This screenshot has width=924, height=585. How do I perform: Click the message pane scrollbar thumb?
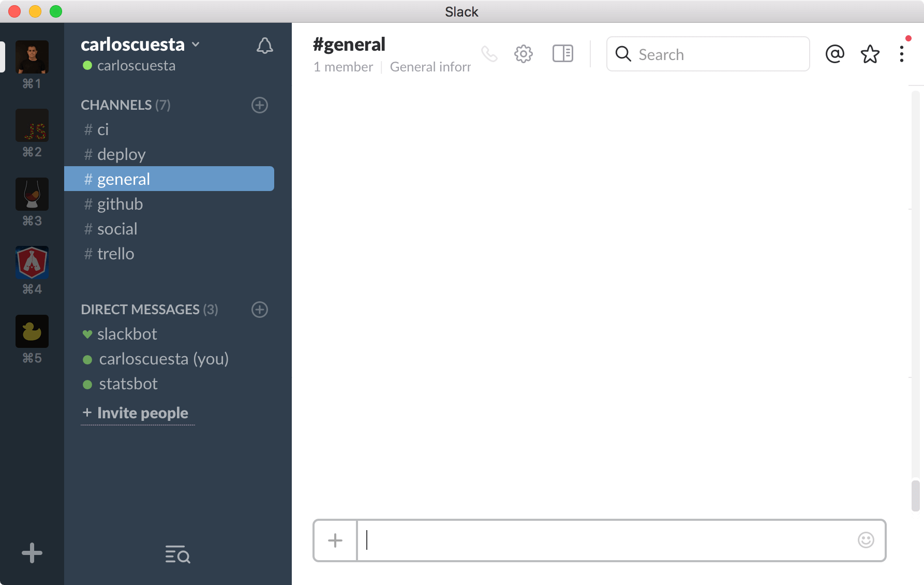tap(916, 495)
